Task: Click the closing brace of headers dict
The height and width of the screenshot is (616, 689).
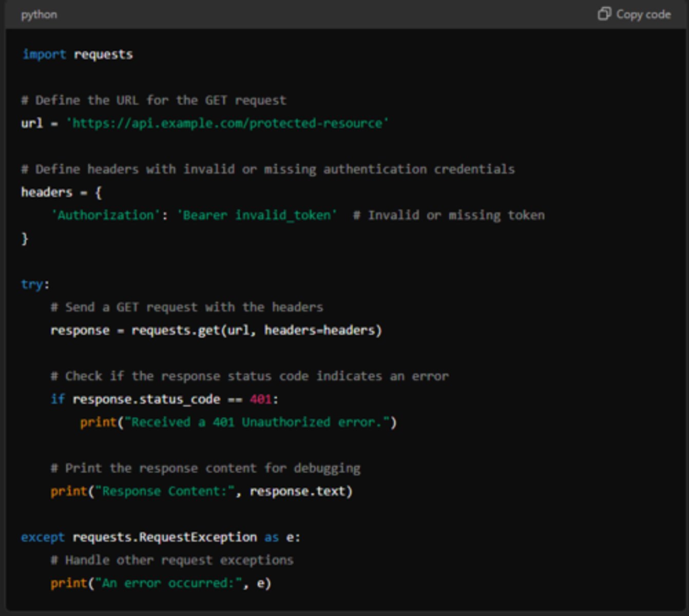Action: (25, 239)
